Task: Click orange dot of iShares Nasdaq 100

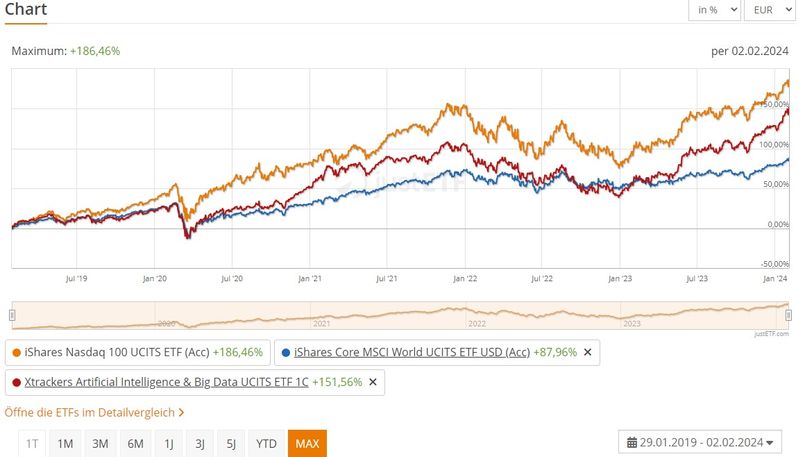Action: [16, 352]
